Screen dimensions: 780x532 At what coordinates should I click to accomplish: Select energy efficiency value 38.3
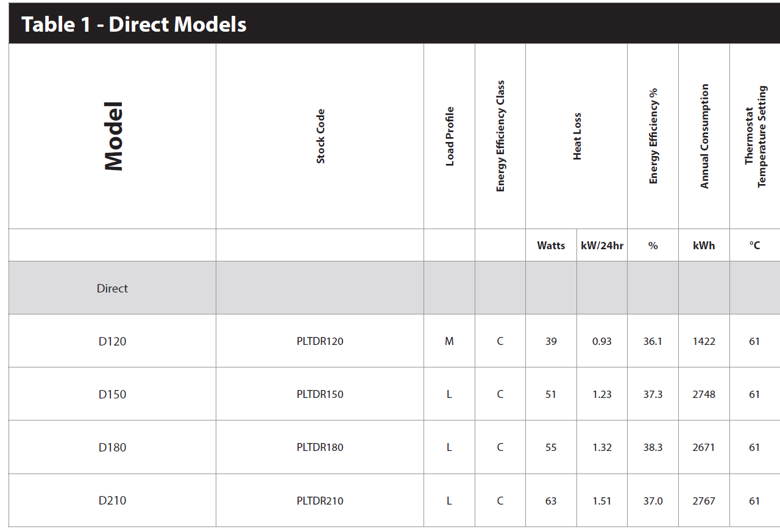pos(653,447)
